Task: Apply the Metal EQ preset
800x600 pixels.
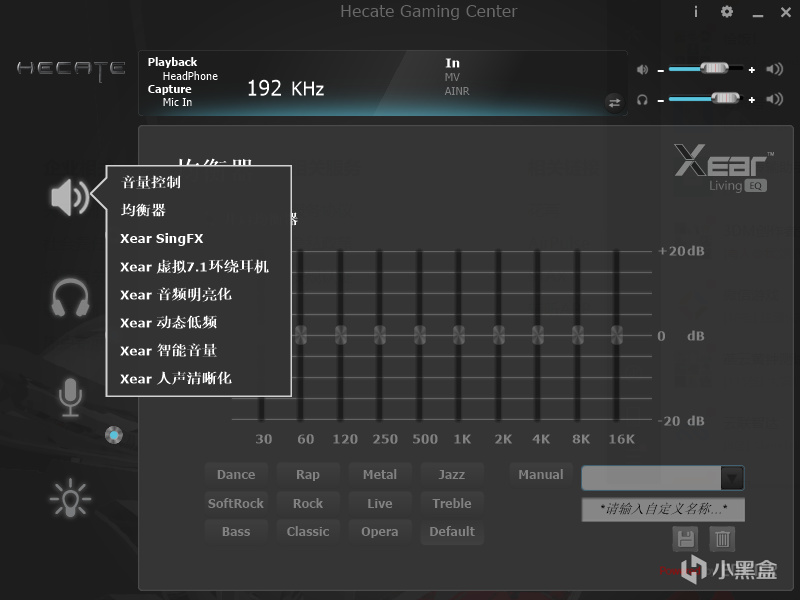Action: [380, 475]
